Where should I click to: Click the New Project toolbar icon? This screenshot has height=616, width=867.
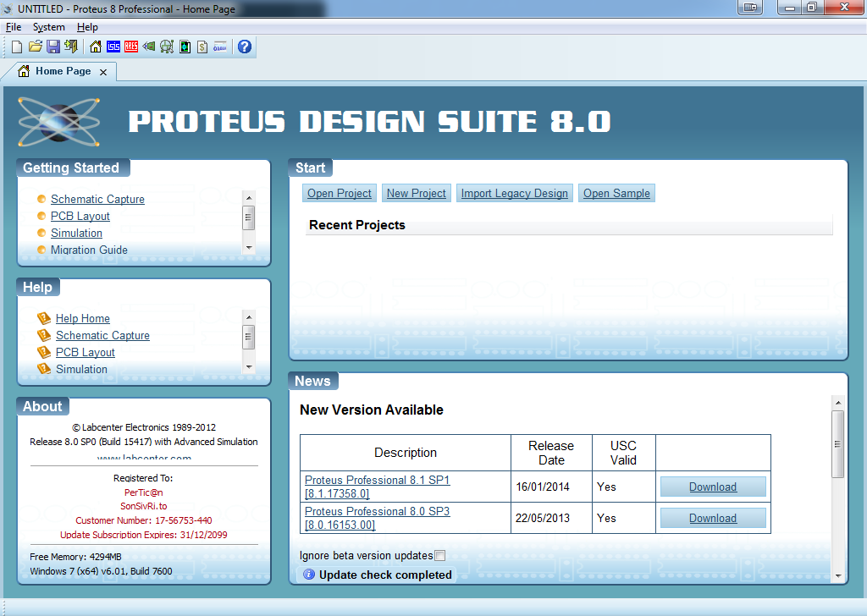pyautogui.click(x=17, y=47)
